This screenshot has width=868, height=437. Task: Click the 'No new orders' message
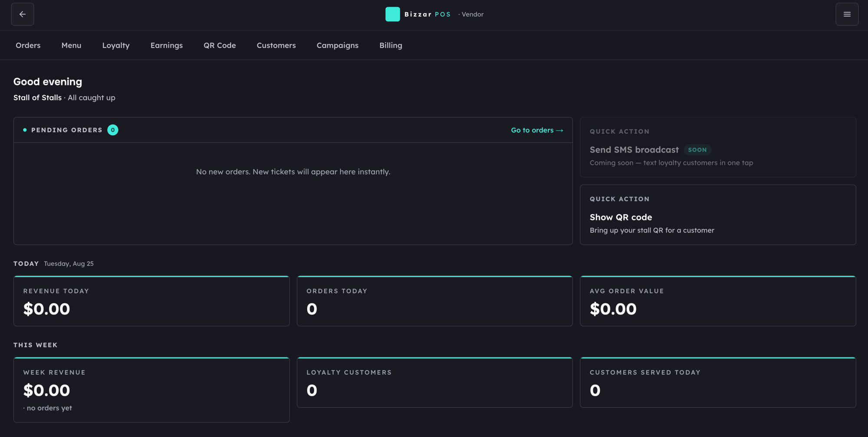(293, 172)
